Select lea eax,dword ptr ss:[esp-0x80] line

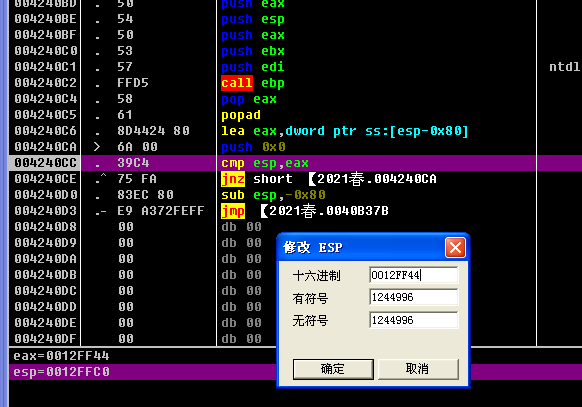(x=345, y=131)
